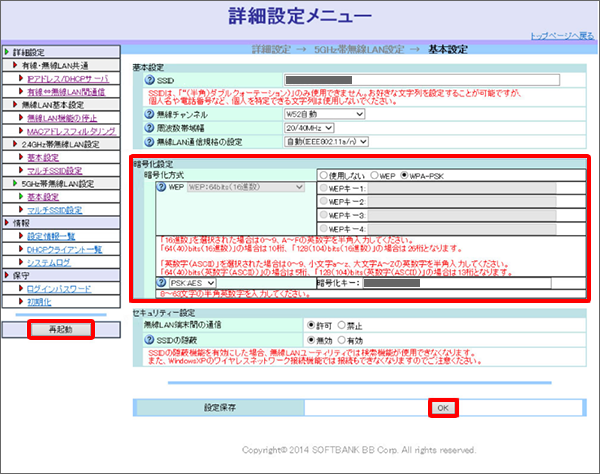Image resolution: width=600 pixels, height=474 pixels.
Task: Open 設定情報一覧 link
Action: coord(51,236)
